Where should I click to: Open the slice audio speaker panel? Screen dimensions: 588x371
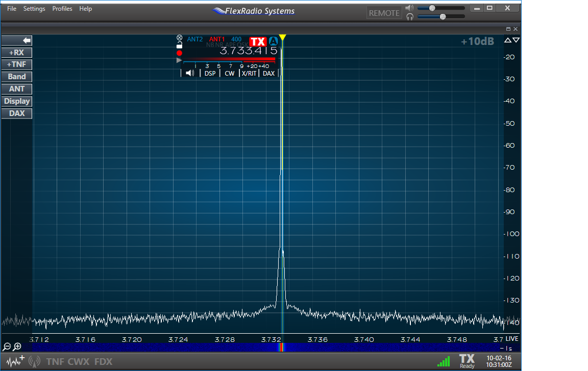pyautogui.click(x=190, y=73)
